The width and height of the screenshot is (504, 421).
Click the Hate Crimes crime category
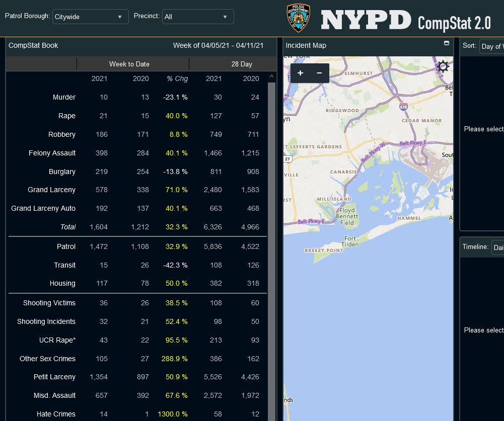(x=56, y=414)
